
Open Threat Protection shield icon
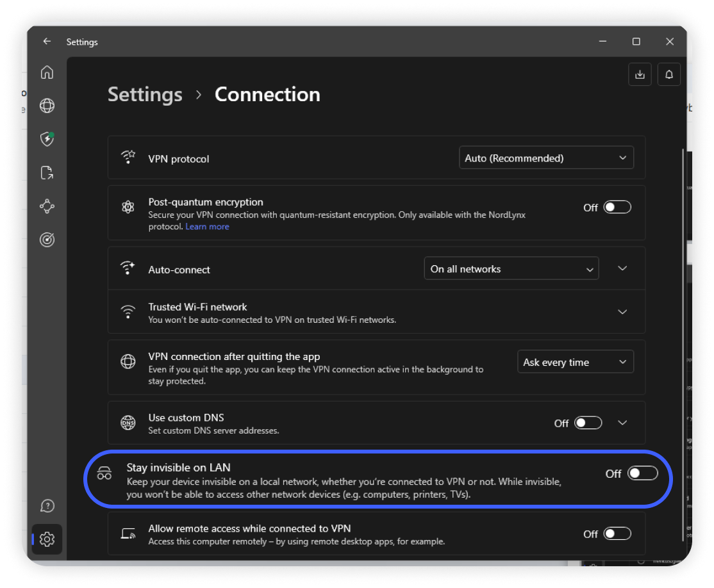pos(47,139)
